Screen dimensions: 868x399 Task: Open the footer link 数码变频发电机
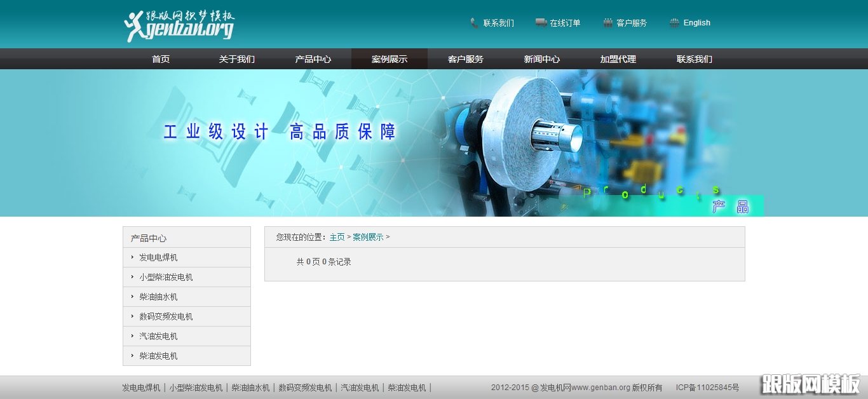pos(305,388)
